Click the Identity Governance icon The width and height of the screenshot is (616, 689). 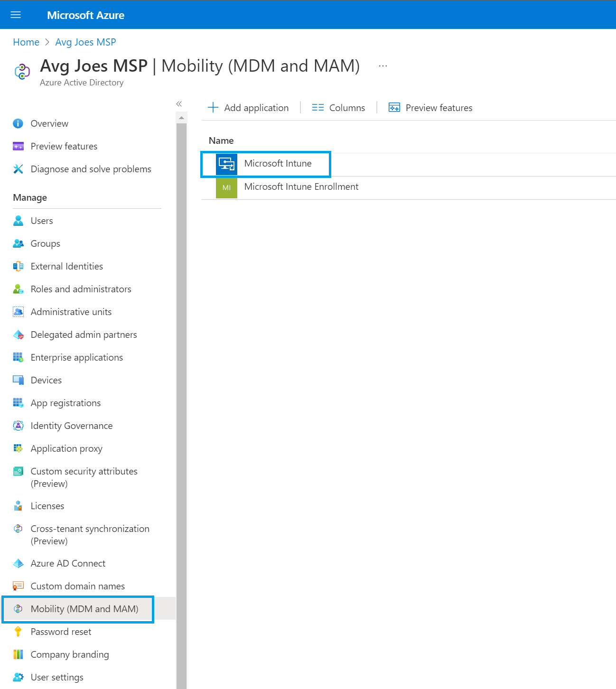18,426
